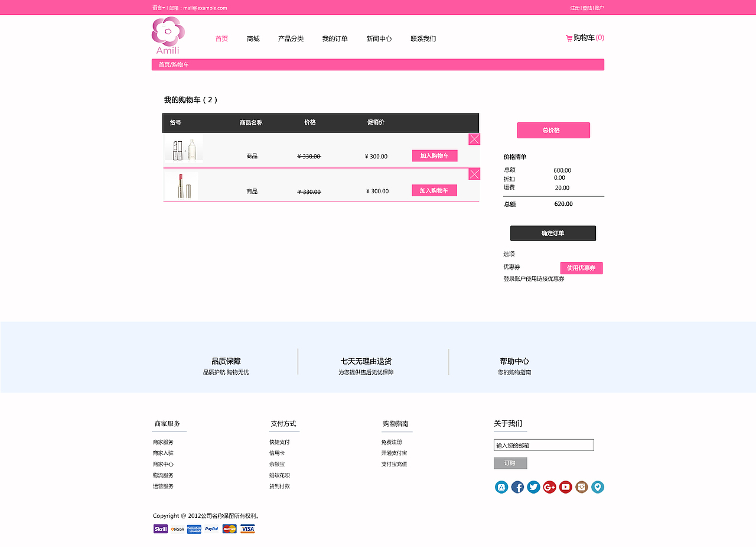
Task: Click 加入购物车 on the first product
Action: coord(434,155)
